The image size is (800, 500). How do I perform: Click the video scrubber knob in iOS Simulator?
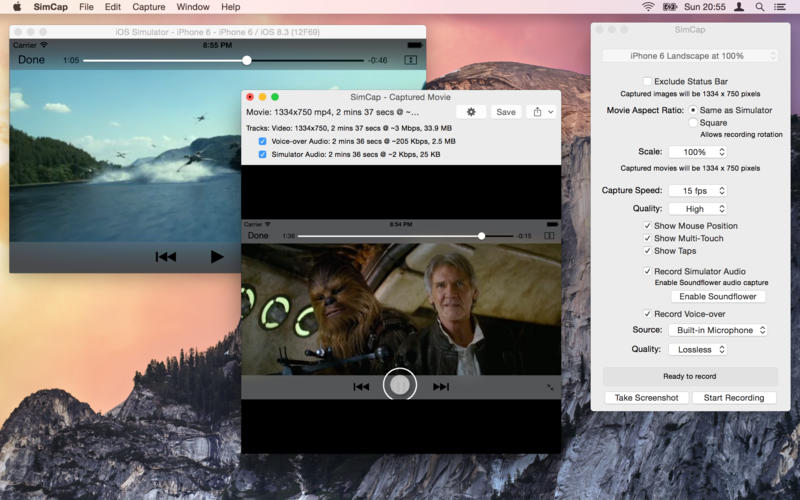click(247, 60)
